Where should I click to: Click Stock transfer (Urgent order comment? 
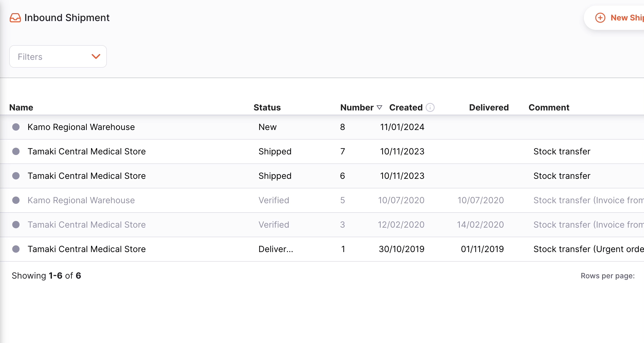point(589,249)
